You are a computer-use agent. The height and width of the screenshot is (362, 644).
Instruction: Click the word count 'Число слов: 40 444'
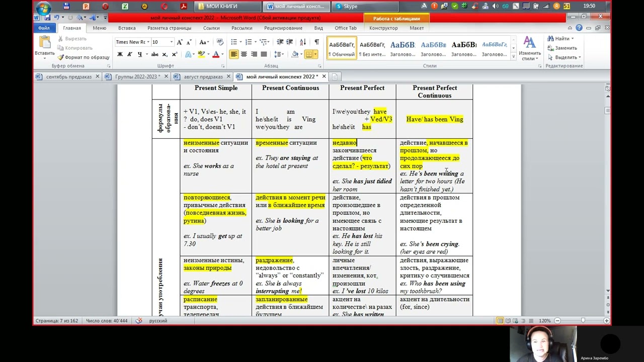click(107, 321)
